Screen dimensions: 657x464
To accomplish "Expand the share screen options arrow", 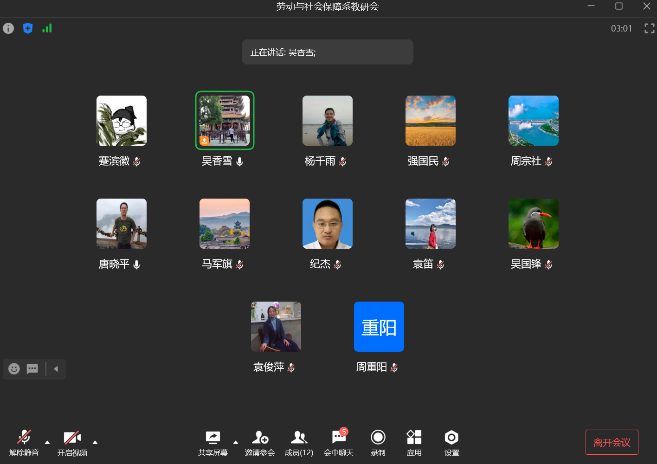I will point(236,440).
